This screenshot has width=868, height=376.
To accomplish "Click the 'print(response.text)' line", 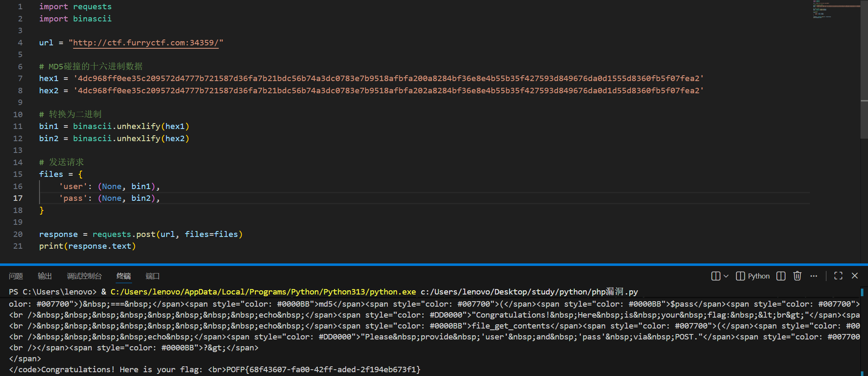I will [x=87, y=246].
